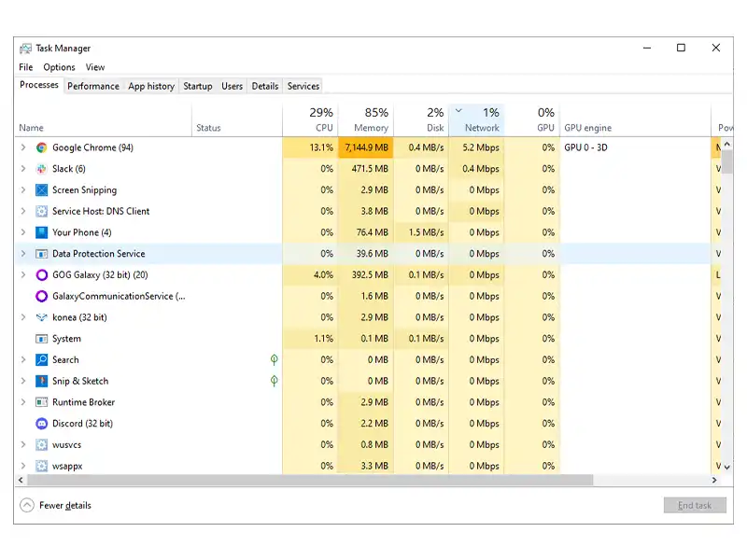The image size is (747, 560).
Task: Click the GOG Galaxy purple ring icon
Action: [41, 274]
